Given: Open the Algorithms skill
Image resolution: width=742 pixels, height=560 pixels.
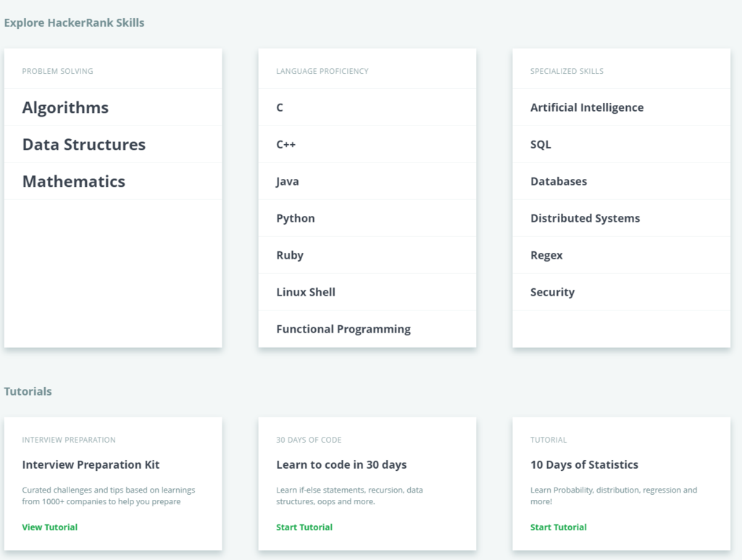Looking at the screenshot, I should 65,107.
